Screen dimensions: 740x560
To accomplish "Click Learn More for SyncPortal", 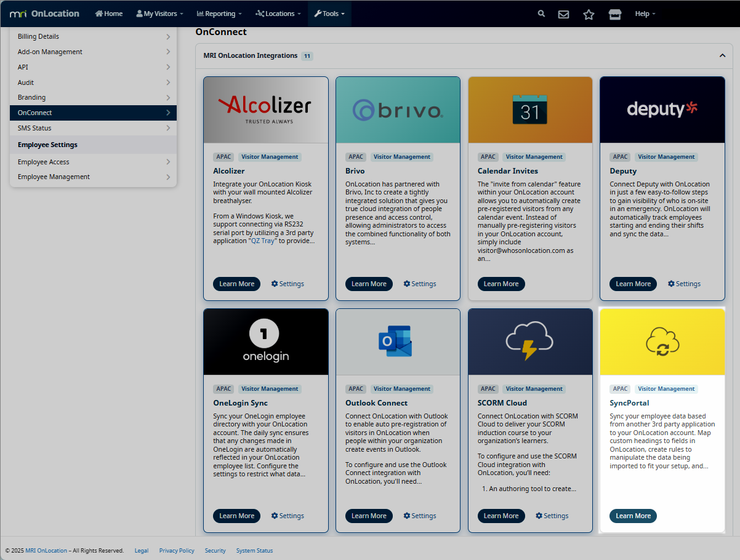I will [633, 516].
